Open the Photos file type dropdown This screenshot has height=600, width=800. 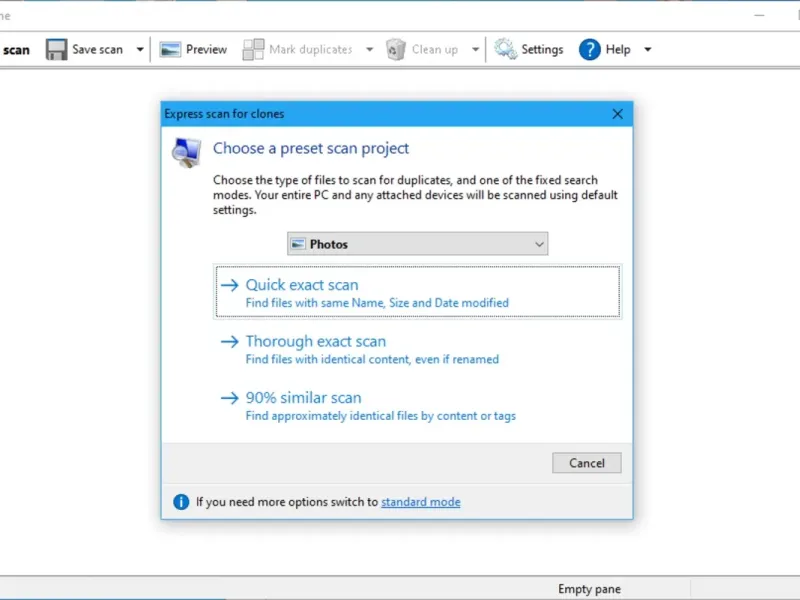pos(417,244)
